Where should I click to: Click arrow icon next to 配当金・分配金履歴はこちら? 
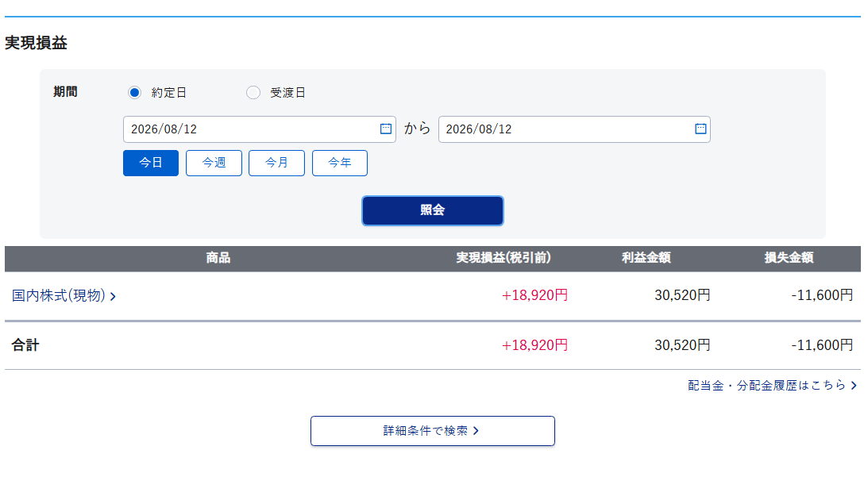click(854, 385)
